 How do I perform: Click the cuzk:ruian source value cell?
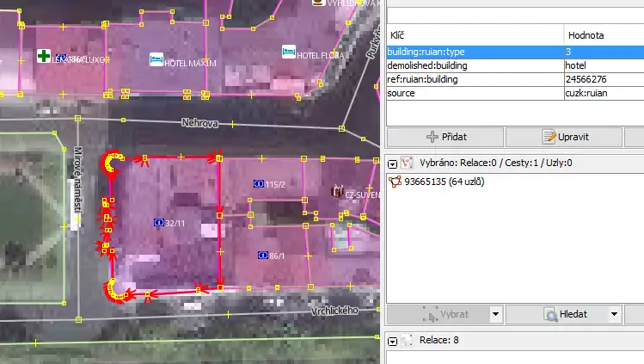[602, 92]
